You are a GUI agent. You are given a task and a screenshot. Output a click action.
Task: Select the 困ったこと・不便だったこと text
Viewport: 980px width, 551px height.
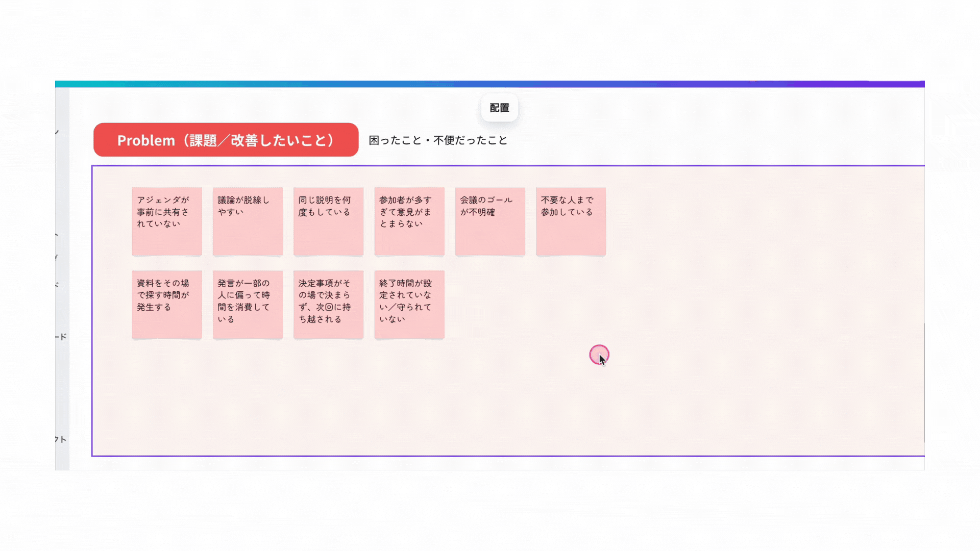coord(438,140)
